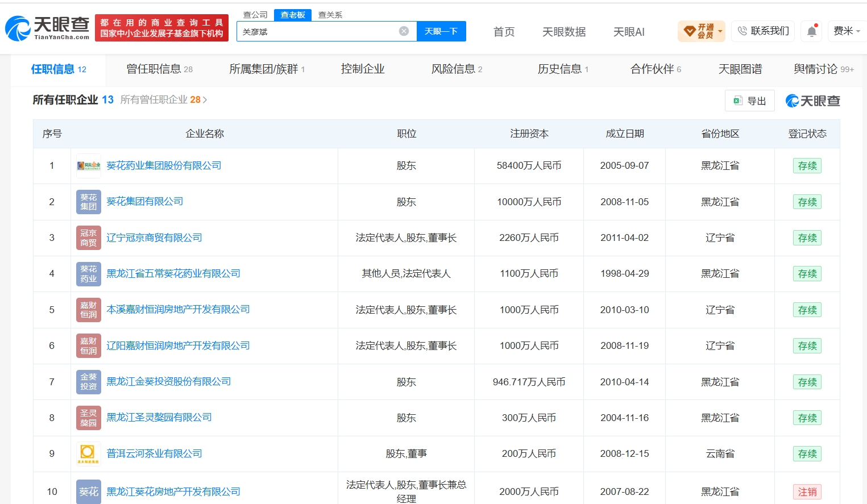The image size is (867, 504).
Task: Click the 登记状态 column header
Action: (807, 134)
